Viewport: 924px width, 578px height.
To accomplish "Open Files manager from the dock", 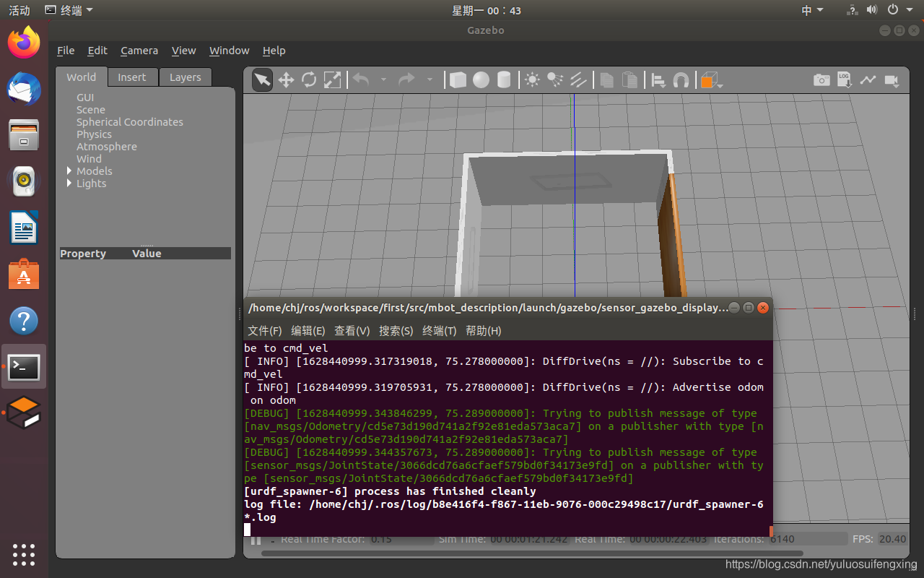I will [x=24, y=135].
